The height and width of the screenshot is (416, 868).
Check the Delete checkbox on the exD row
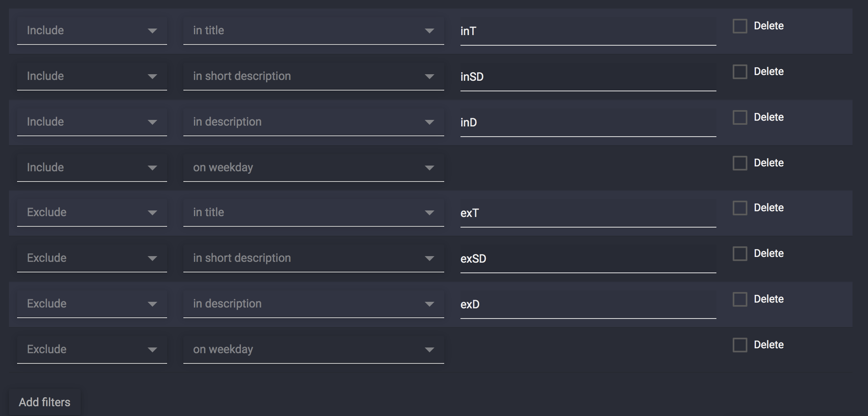(x=739, y=299)
